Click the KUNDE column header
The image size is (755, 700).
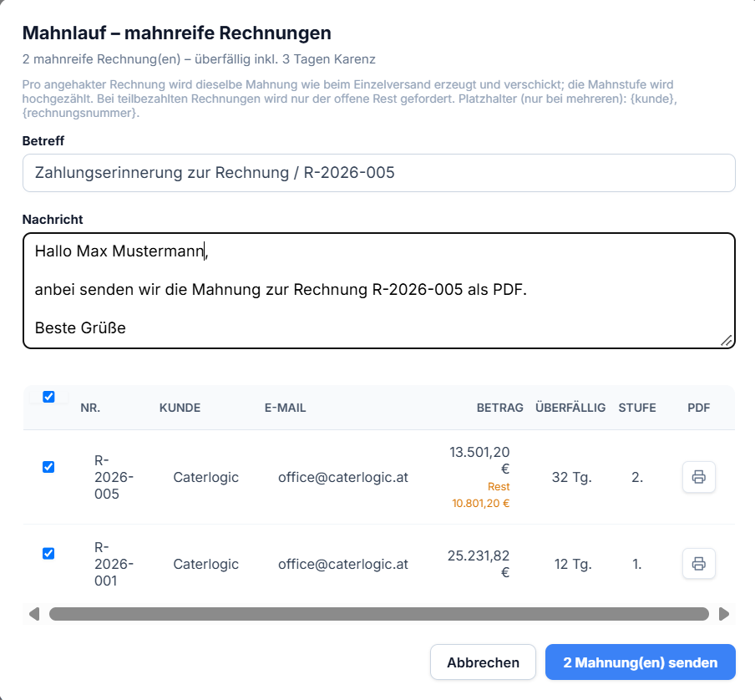tap(180, 408)
